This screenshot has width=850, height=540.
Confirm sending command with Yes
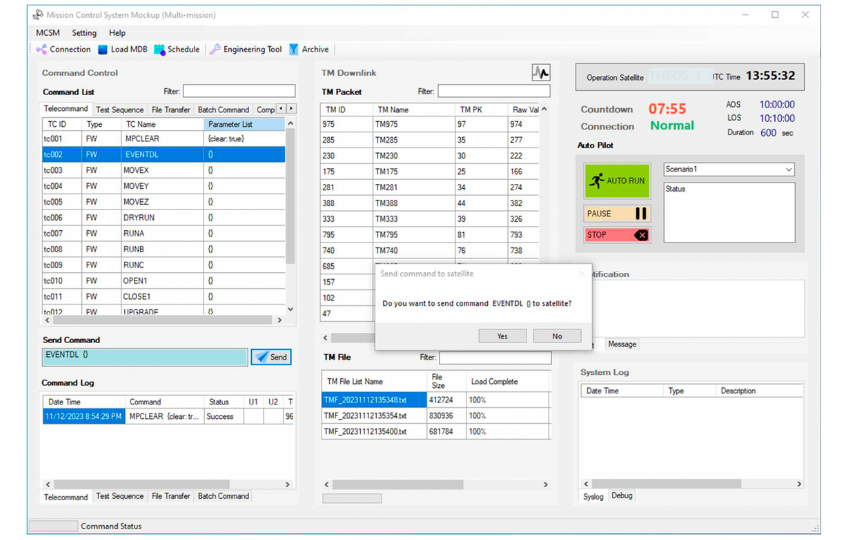(502, 336)
